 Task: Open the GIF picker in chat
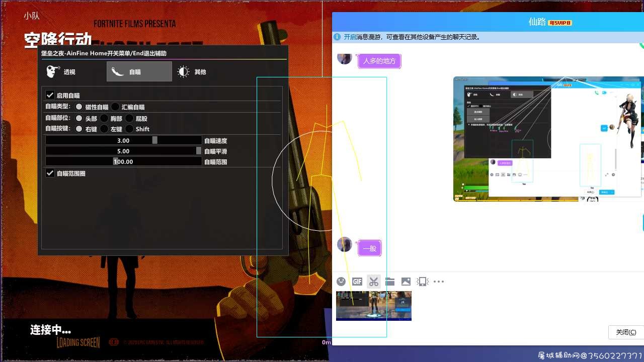tap(357, 282)
